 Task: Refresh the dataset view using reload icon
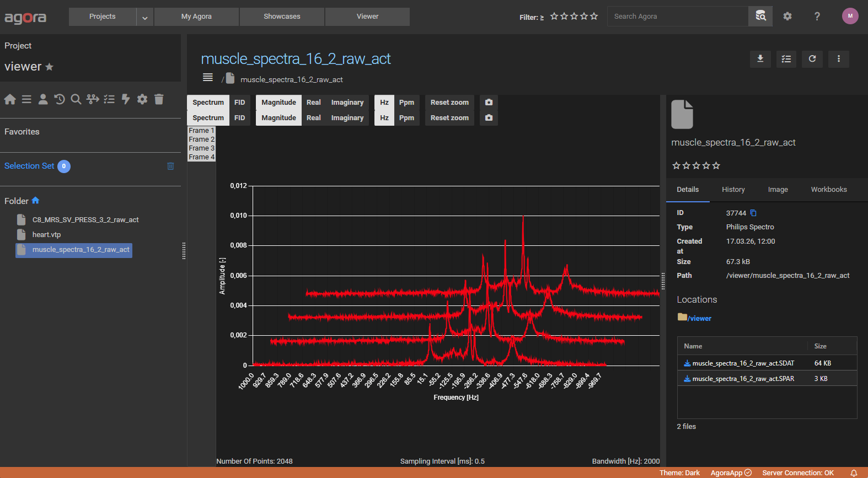click(x=812, y=59)
